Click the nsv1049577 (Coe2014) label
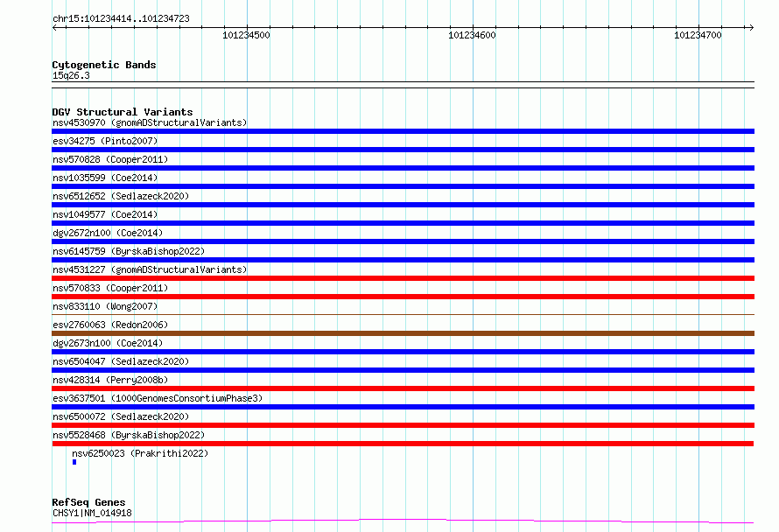Screen dimensions: 779x532 tap(105, 214)
